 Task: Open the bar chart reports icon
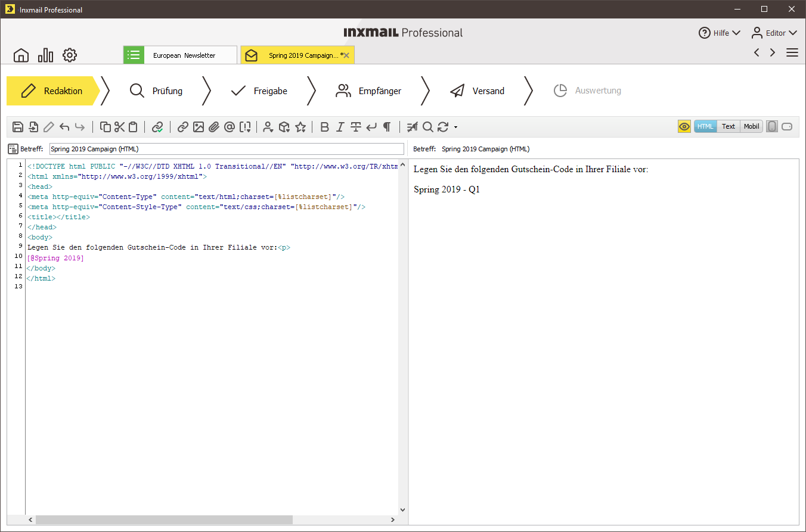pos(45,55)
